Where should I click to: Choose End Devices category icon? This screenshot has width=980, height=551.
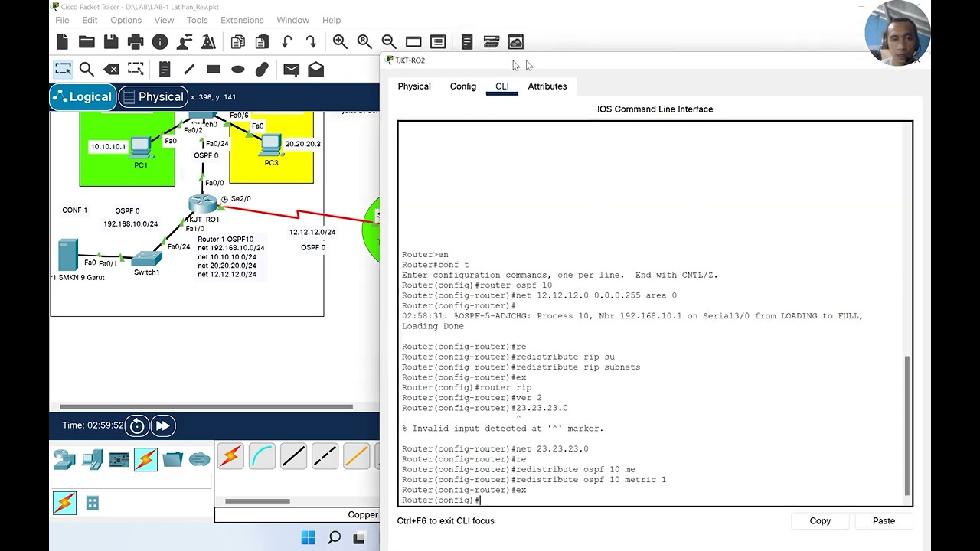click(92, 459)
